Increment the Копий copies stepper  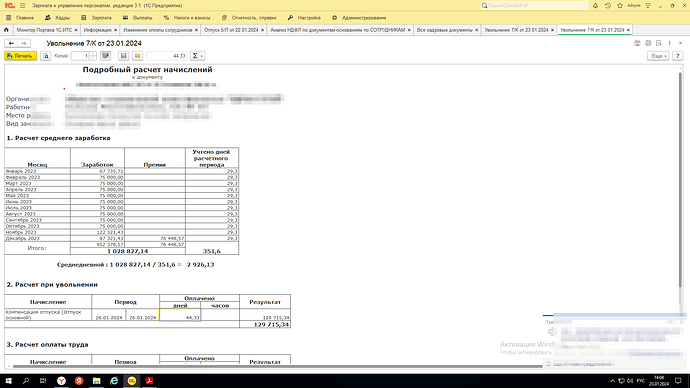(93, 54)
